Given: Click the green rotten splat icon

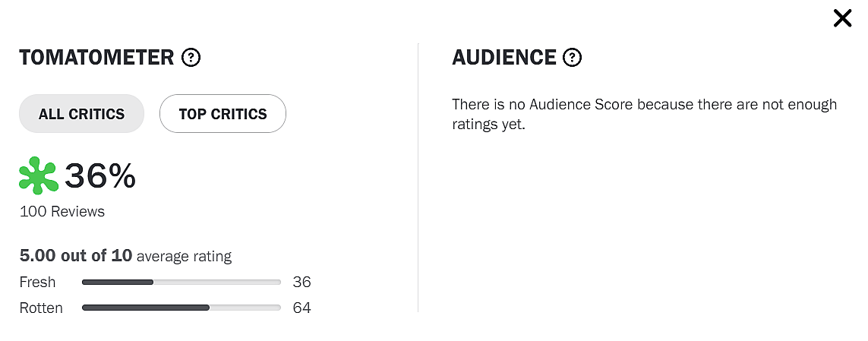Looking at the screenshot, I should tap(39, 175).
